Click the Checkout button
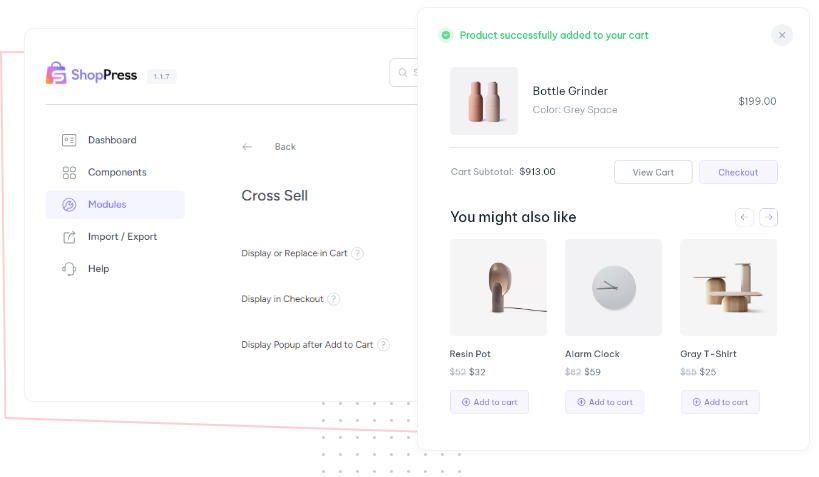The height and width of the screenshot is (477, 819). (738, 172)
